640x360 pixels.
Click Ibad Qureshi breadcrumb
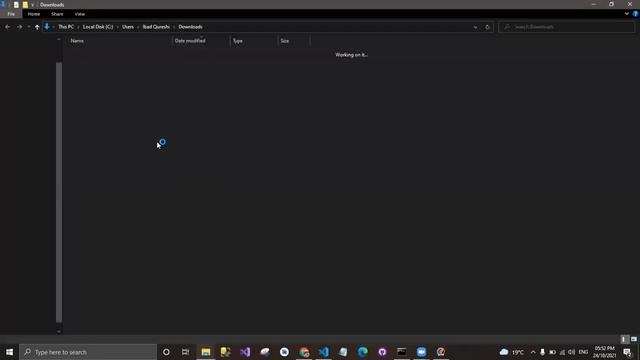tap(156, 27)
